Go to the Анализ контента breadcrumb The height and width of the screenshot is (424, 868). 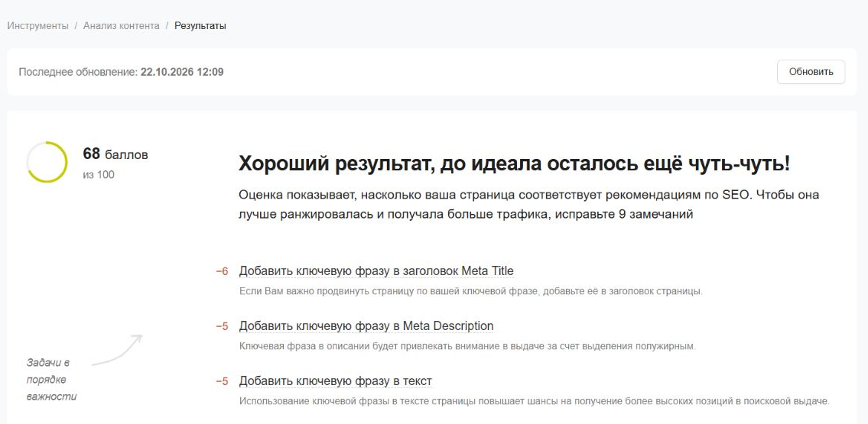[122, 26]
